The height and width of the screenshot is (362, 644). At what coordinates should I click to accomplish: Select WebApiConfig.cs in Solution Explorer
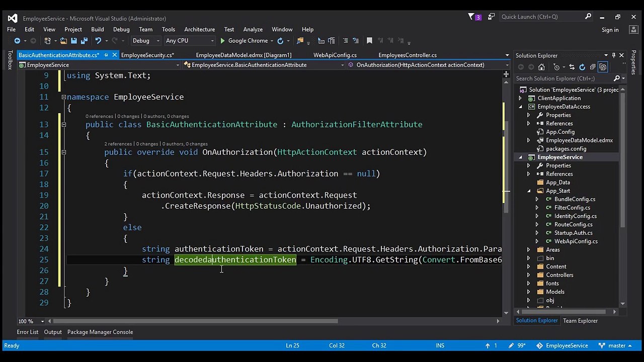pyautogui.click(x=576, y=241)
